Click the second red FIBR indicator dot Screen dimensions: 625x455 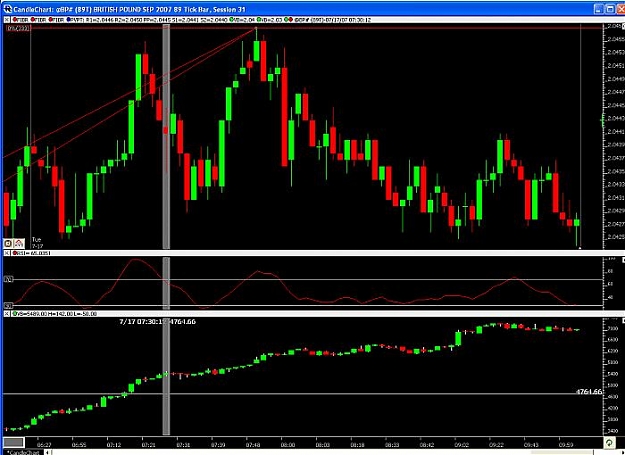[x=33, y=20]
